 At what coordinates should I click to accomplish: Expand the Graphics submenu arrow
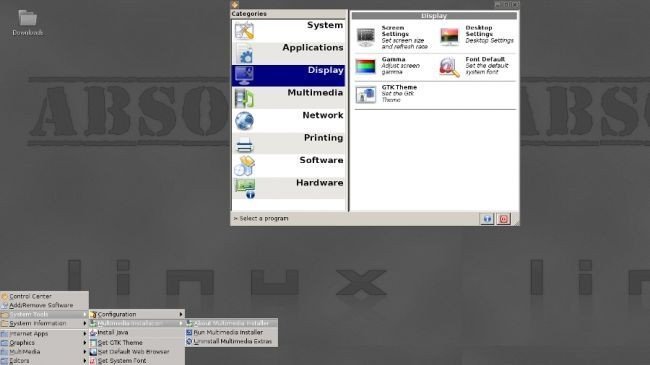click(x=85, y=343)
